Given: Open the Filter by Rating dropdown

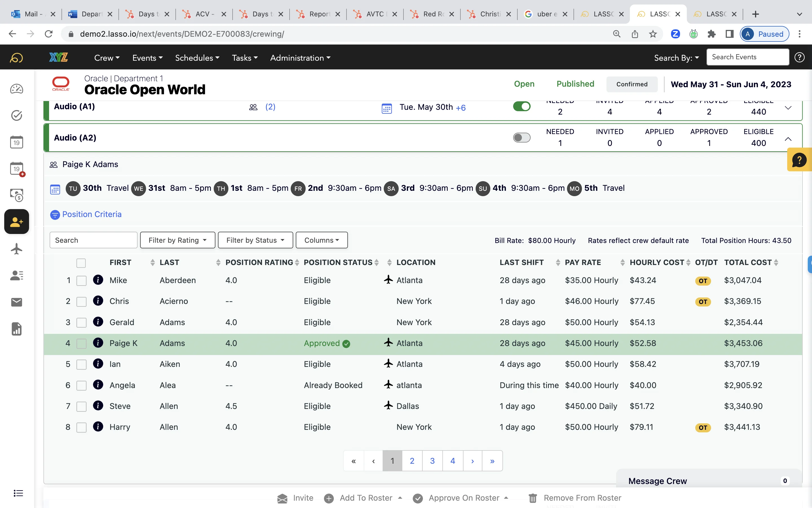Looking at the screenshot, I should [x=178, y=240].
